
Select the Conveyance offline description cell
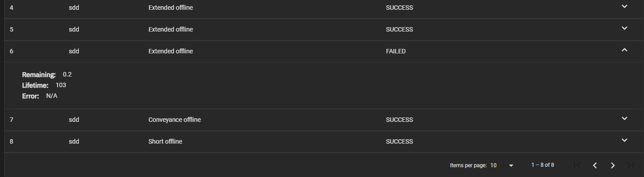pyautogui.click(x=175, y=120)
